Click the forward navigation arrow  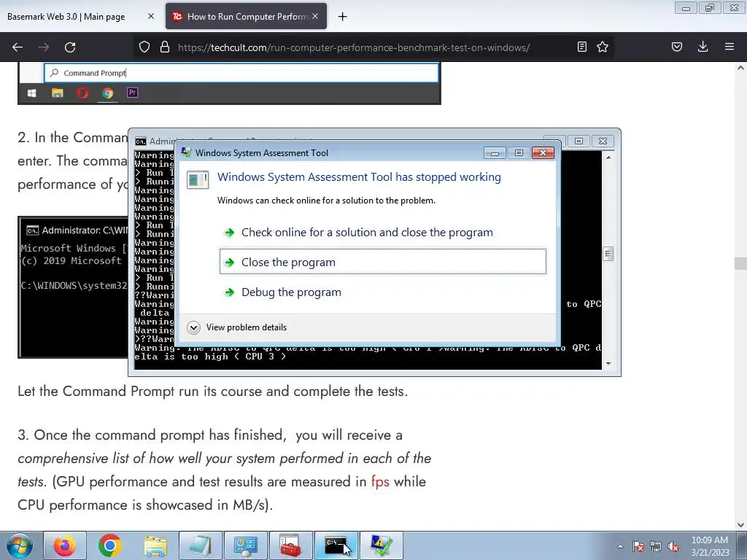pyautogui.click(x=44, y=47)
